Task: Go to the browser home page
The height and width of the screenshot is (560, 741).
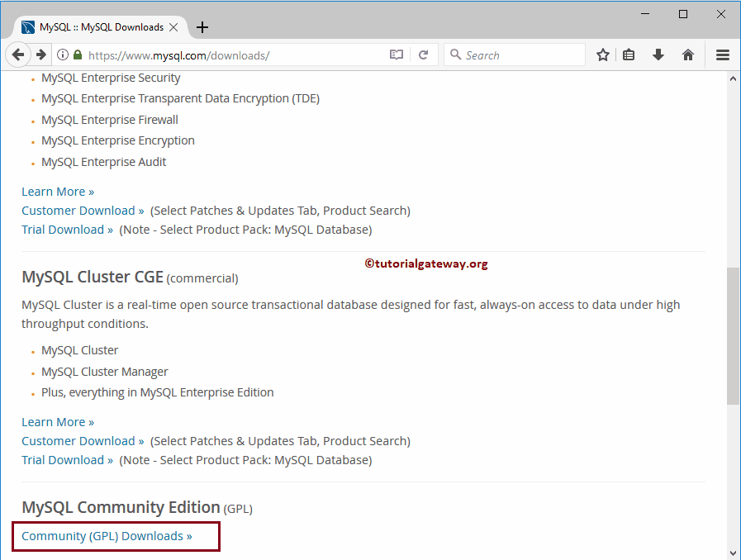Action: coord(687,55)
